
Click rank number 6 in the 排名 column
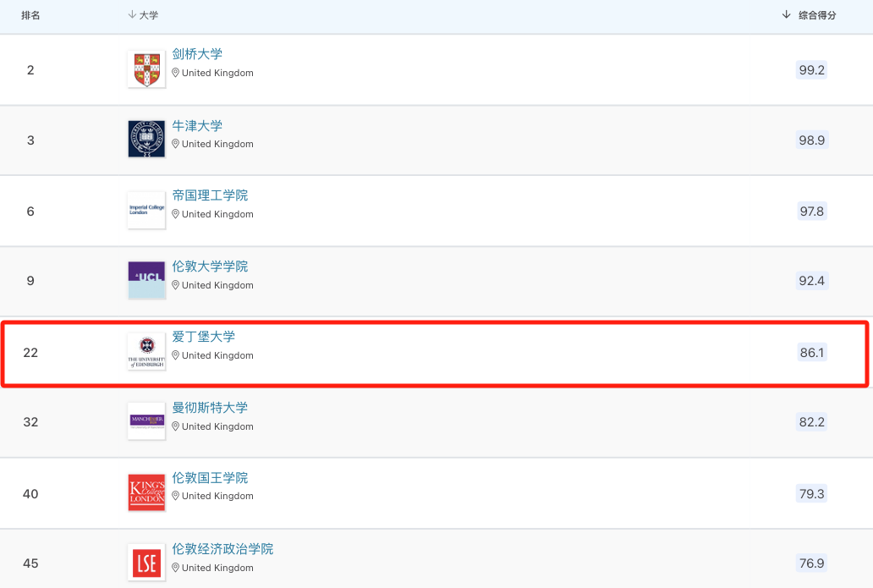click(30, 212)
